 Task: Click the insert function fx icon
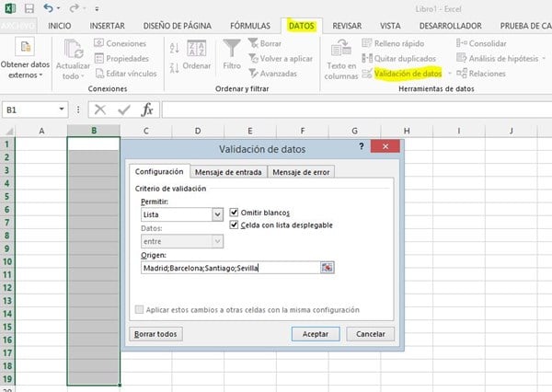(147, 110)
